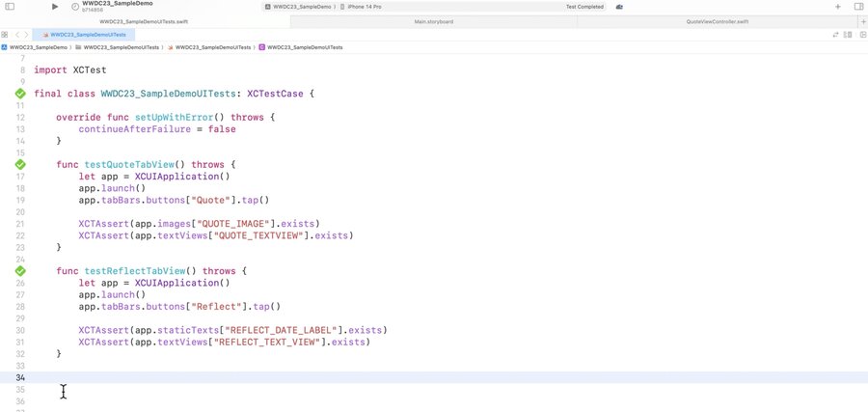Open WWDC23_SampleDemoUITests folder breadcrumb
The image size is (868, 412).
(x=118, y=47)
